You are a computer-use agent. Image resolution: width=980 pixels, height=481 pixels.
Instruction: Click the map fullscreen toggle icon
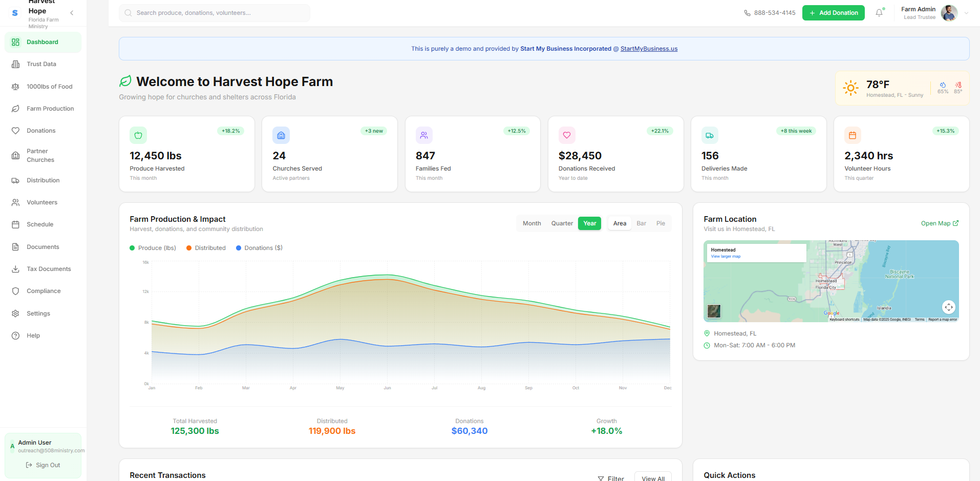[x=949, y=307]
